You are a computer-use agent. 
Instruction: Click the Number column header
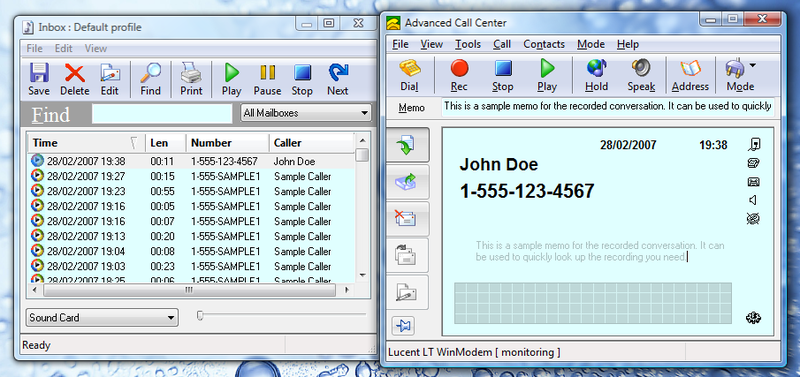[x=228, y=143]
